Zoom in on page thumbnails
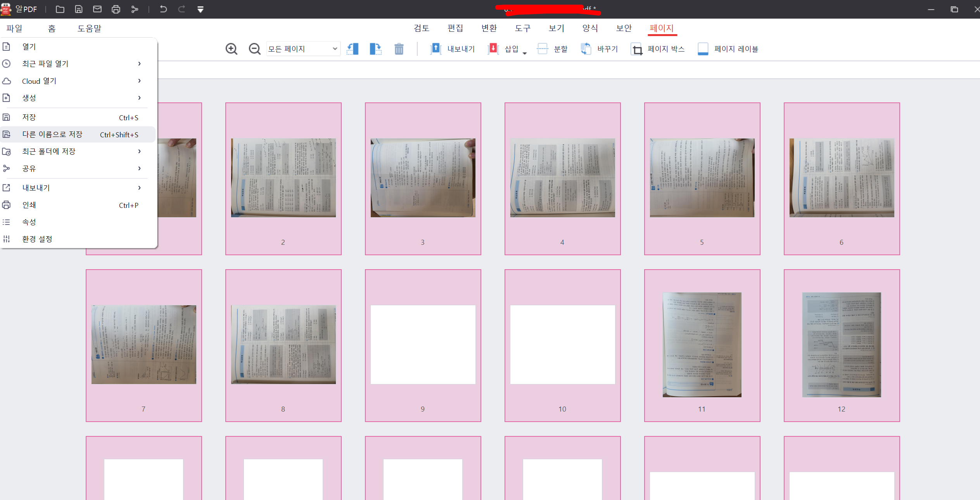This screenshot has height=500, width=980. (x=232, y=49)
